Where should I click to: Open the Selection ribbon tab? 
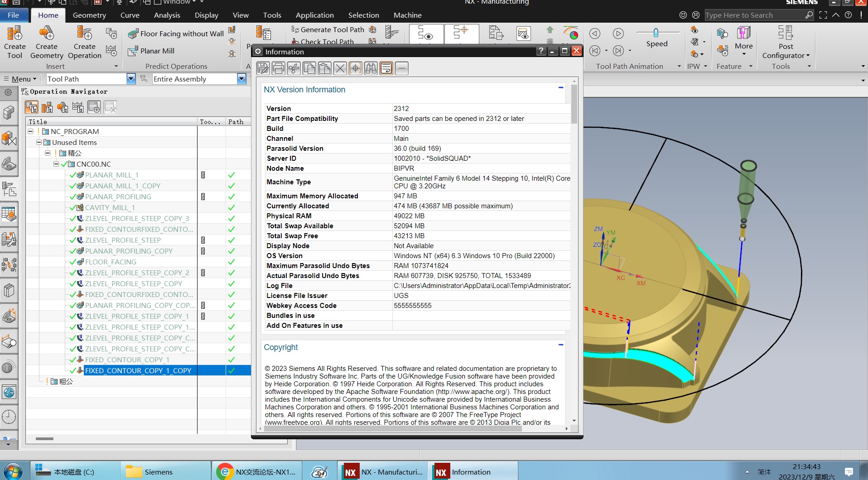tap(363, 15)
